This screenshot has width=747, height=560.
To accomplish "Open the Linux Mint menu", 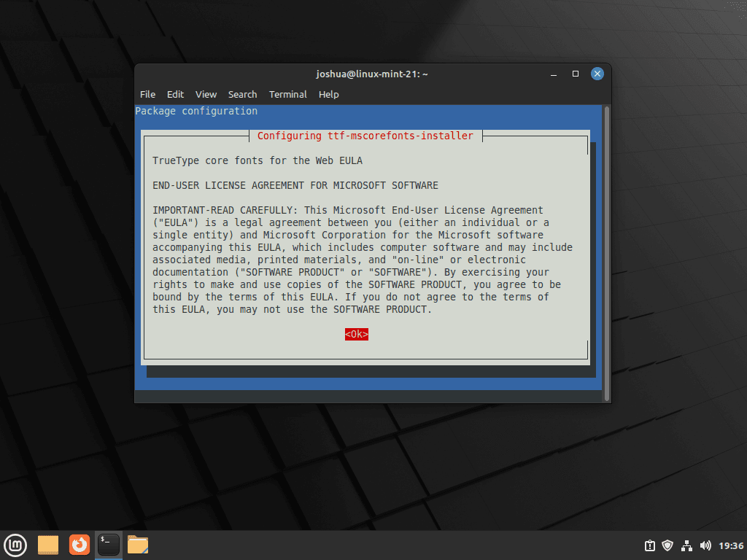I will 15,545.
